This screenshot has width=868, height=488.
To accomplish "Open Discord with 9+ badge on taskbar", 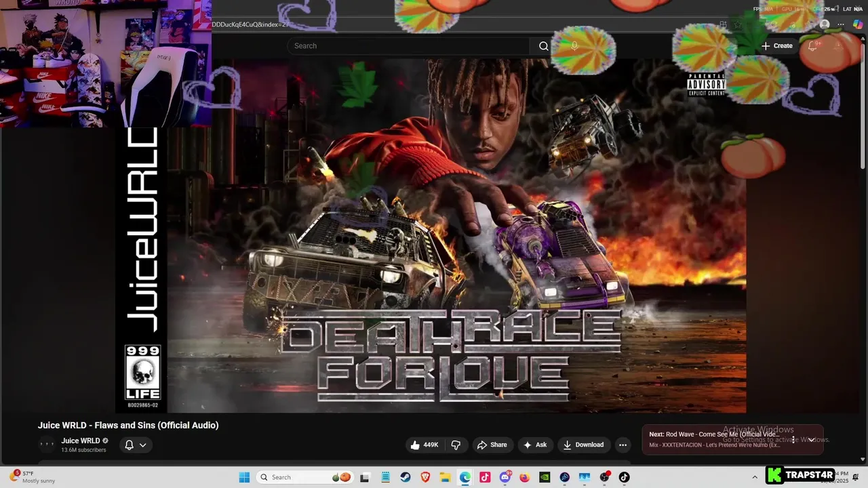I will pyautogui.click(x=505, y=477).
